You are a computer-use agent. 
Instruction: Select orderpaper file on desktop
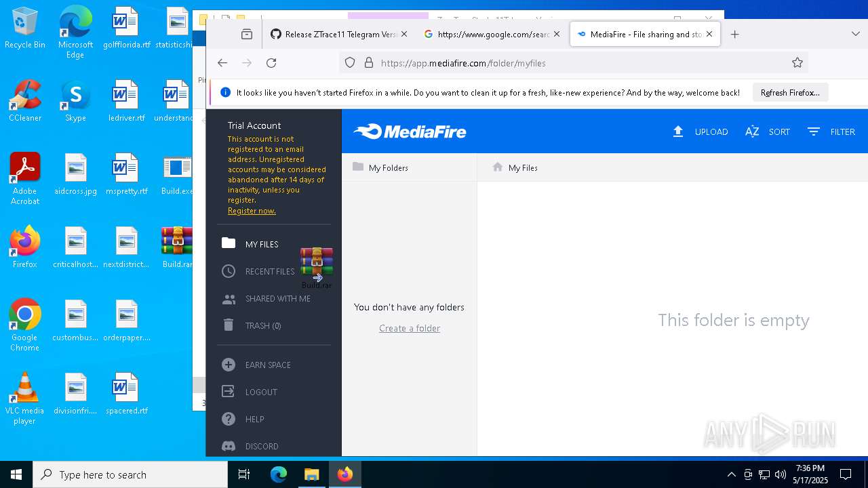(126, 321)
